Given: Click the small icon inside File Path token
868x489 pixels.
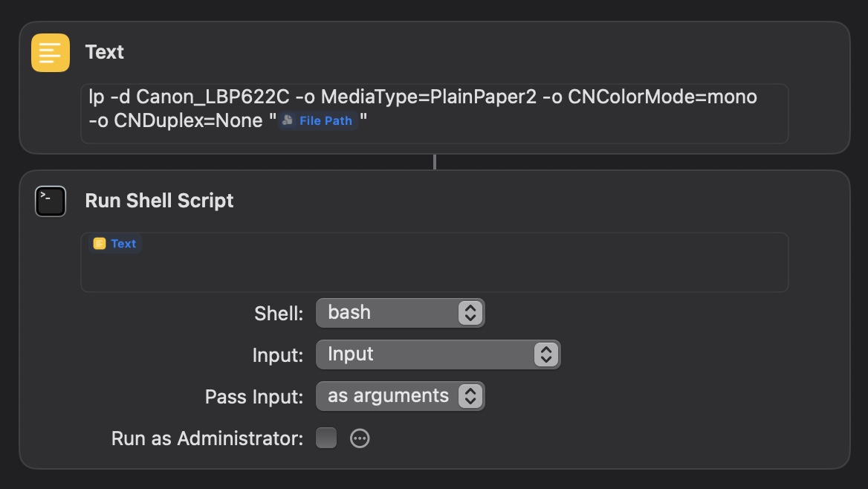Looking at the screenshot, I should coord(288,120).
